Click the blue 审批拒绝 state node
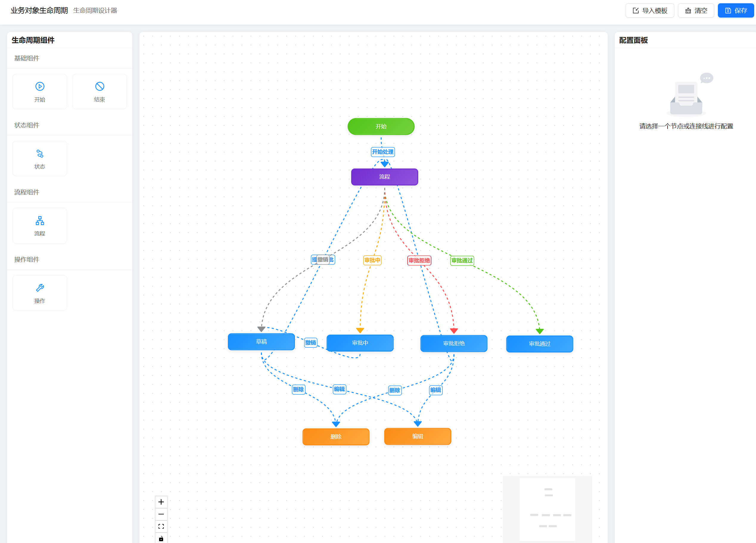This screenshot has width=756, height=543. [454, 344]
